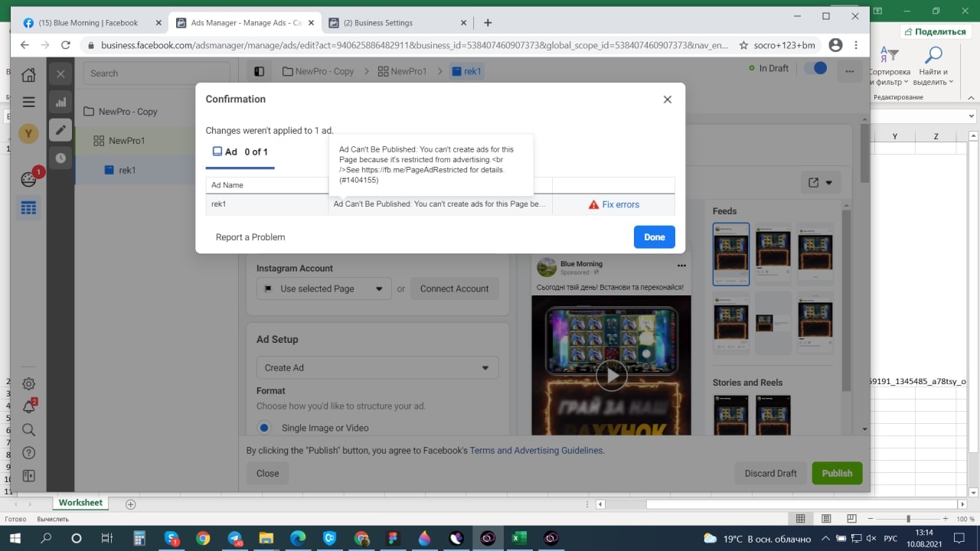This screenshot has height=551, width=980.
Task: Select rek1 ad in tree
Action: (127, 170)
